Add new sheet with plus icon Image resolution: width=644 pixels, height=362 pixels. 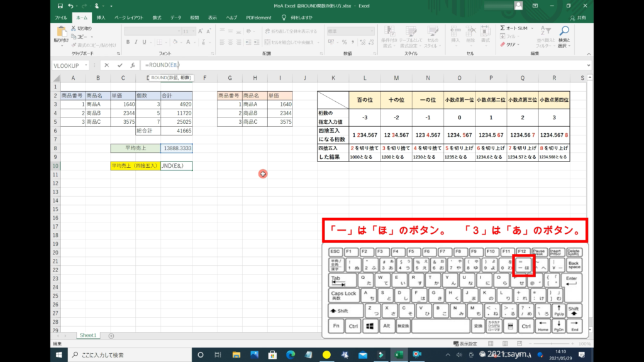pos(111,336)
